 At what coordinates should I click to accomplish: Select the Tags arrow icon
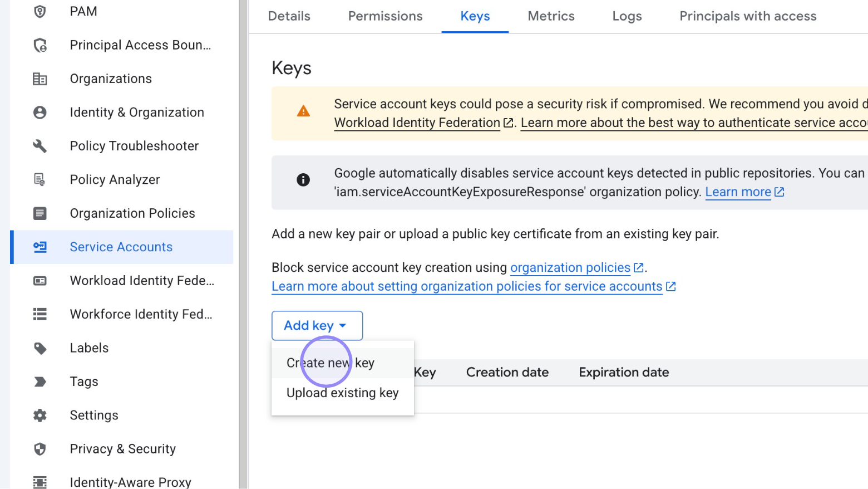[x=40, y=382]
